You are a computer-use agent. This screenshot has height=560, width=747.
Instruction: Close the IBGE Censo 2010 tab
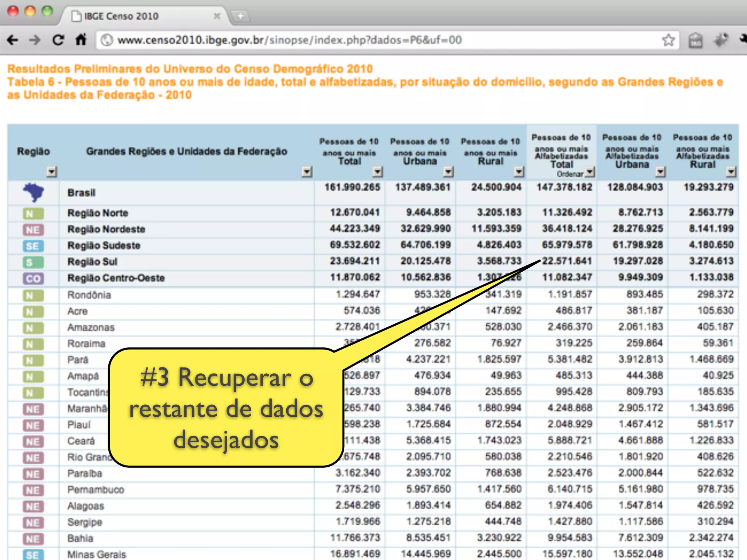pyautogui.click(x=217, y=16)
